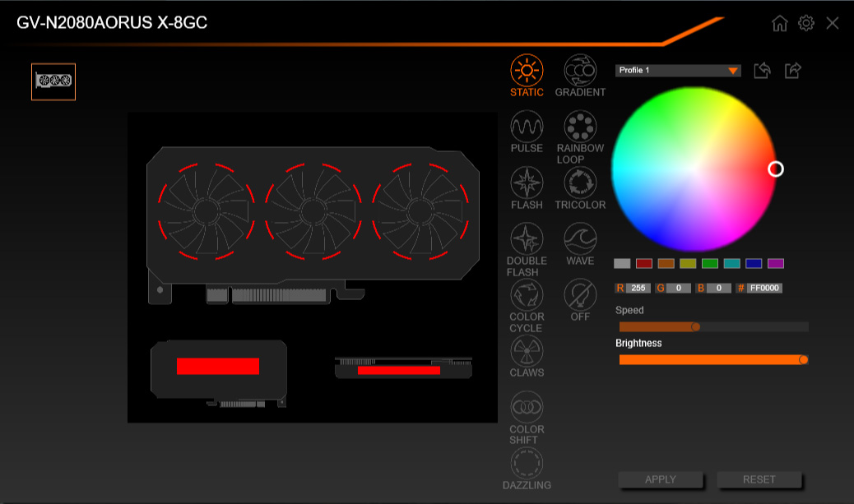The height and width of the screenshot is (504, 854).
Task: Click the color wheel center white area
Action: coord(694,169)
